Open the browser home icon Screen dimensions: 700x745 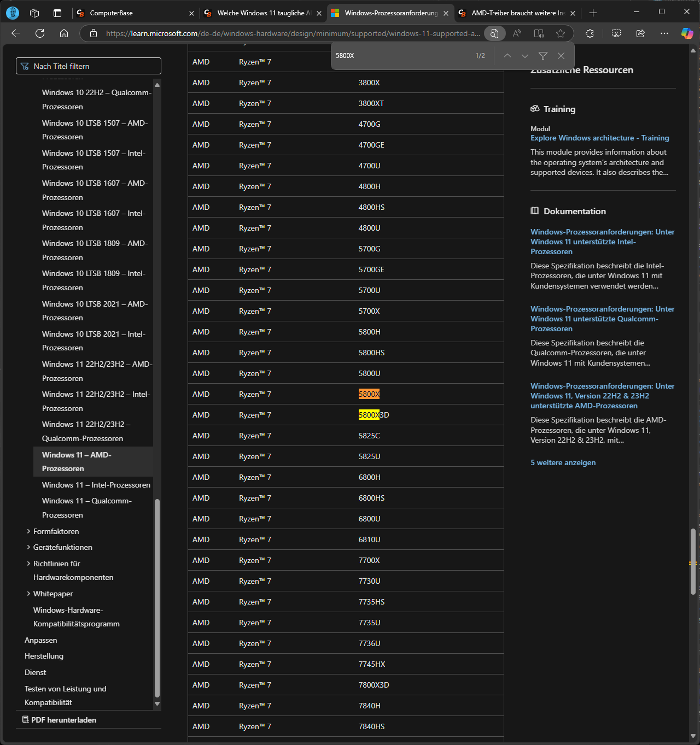(x=64, y=33)
